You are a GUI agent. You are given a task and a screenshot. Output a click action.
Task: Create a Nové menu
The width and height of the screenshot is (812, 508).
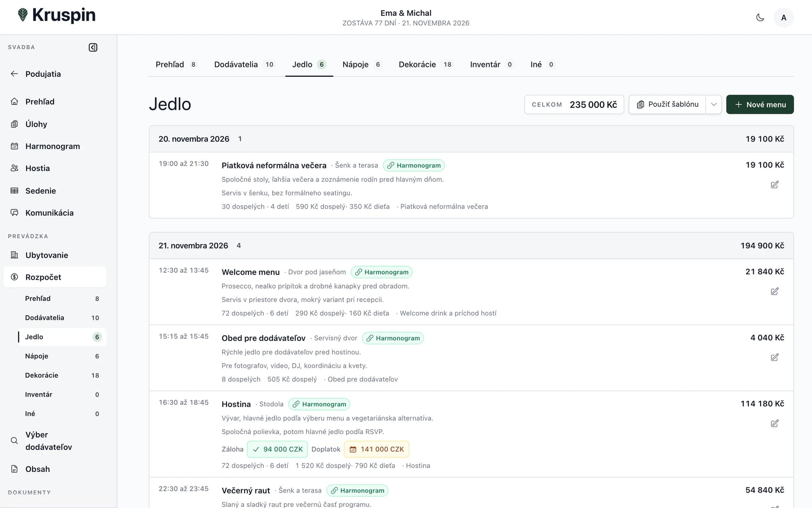[x=760, y=104]
